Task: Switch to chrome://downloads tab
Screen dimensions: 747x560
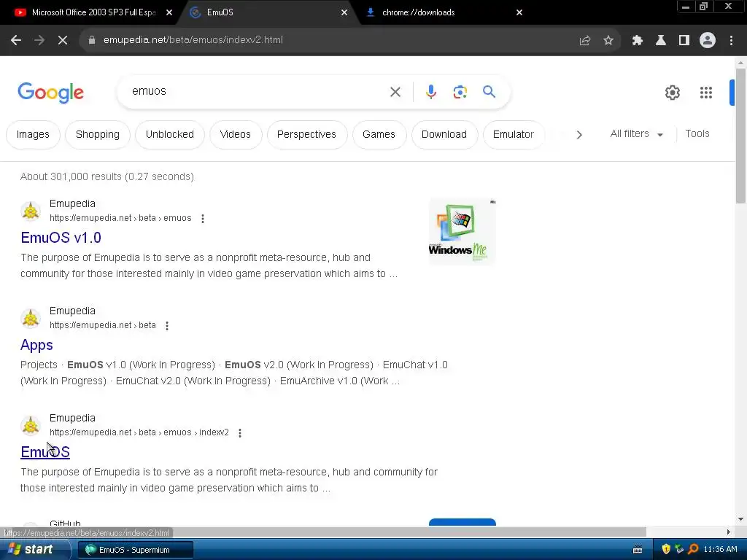Action: [x=418, y=12]
